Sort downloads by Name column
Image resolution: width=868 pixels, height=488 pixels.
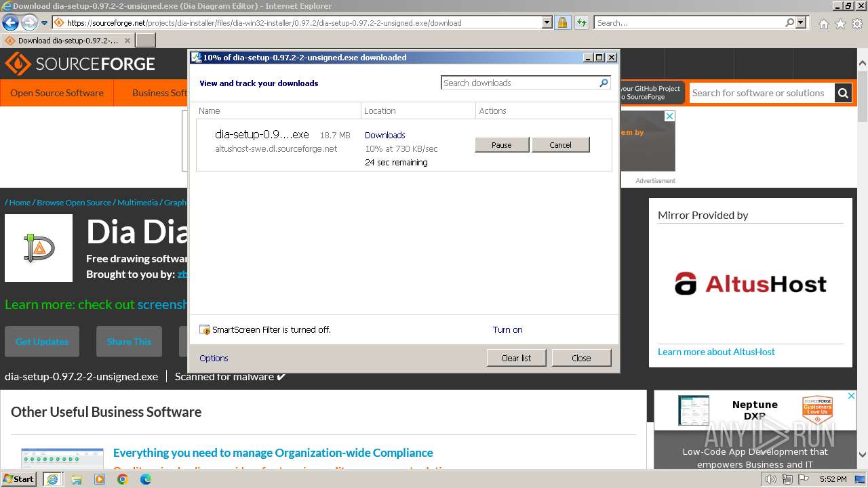click(x=278, y=110)
